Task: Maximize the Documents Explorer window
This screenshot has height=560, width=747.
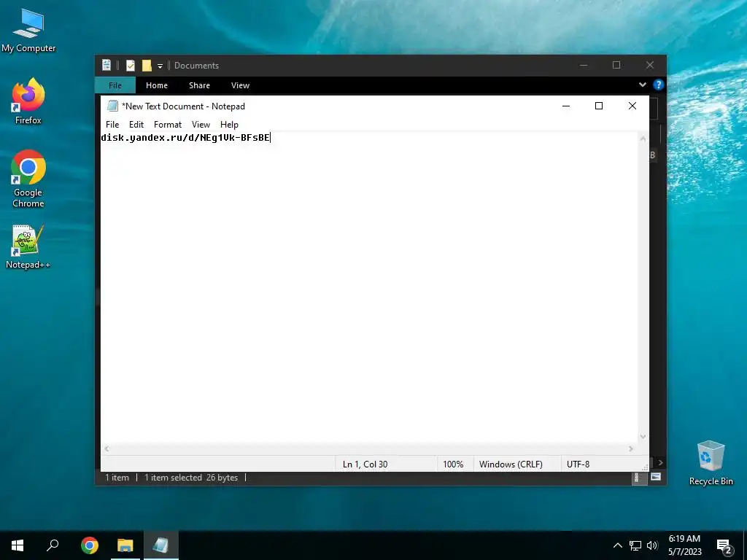Action: pos(616,65)
